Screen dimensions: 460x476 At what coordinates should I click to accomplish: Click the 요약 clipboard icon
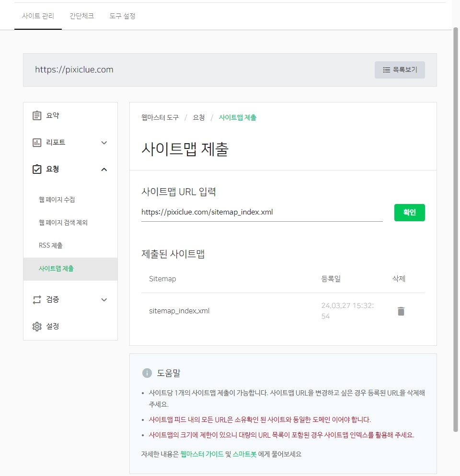point(37,116)
